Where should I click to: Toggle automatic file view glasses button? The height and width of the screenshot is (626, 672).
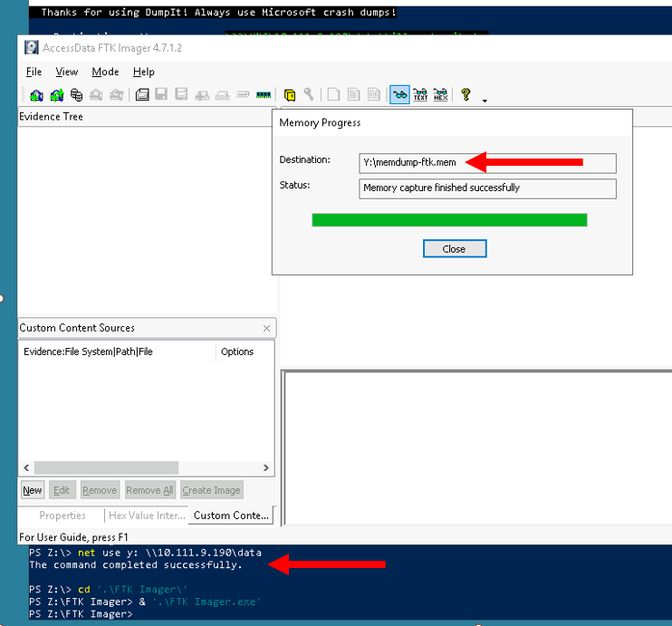pyautogui.click(x=399, y=94)
